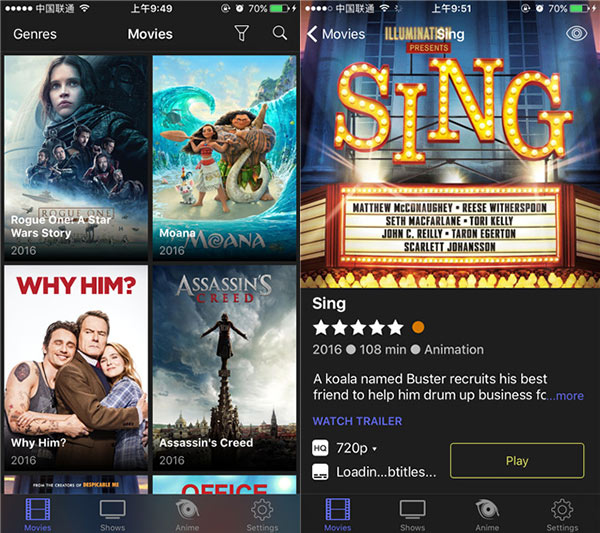
Task: Tap the search magnifier icon
Action: point(280,33)
